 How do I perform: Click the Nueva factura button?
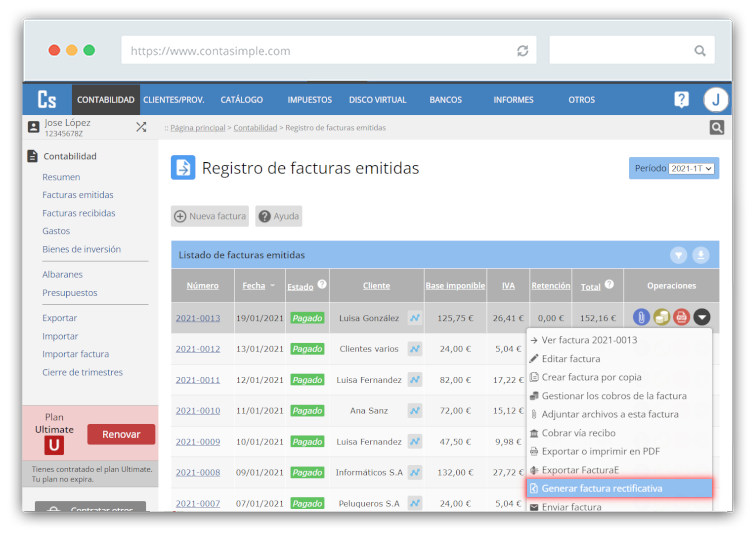[x=209, y=216]
